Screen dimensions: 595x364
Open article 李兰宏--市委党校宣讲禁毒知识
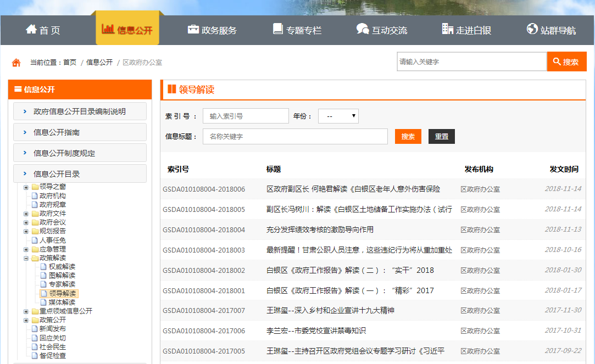[x=316, y=331]
